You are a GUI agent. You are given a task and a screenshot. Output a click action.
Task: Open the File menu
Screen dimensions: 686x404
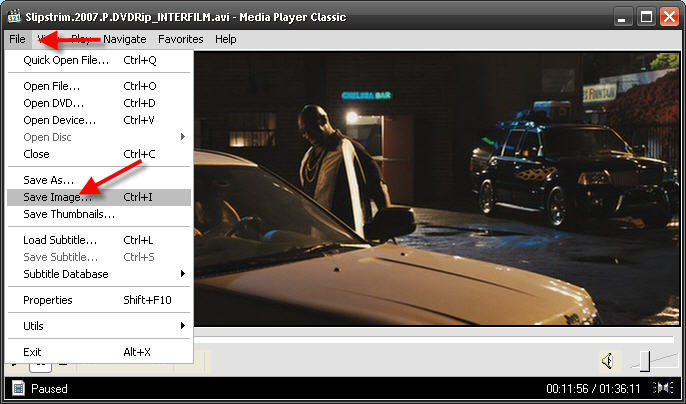(x=18, y=39)
